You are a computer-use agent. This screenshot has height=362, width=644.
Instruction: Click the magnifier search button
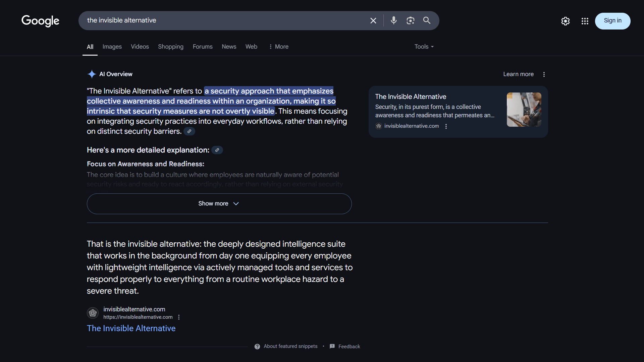pos(427,20)
